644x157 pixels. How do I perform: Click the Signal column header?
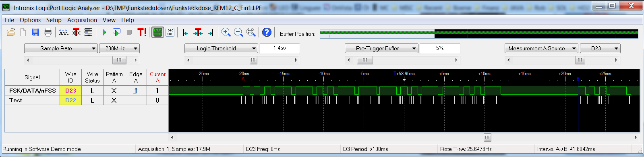32,77
